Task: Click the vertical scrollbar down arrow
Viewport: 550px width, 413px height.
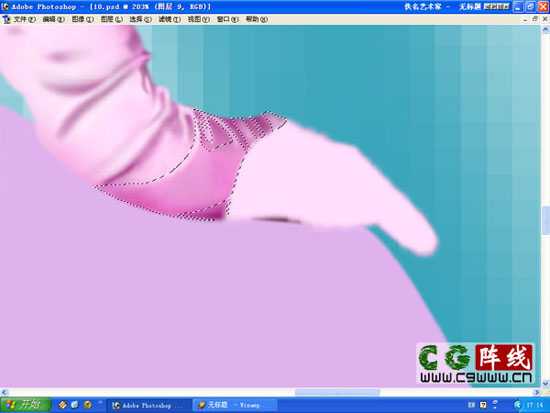Action: click(545, 384)
